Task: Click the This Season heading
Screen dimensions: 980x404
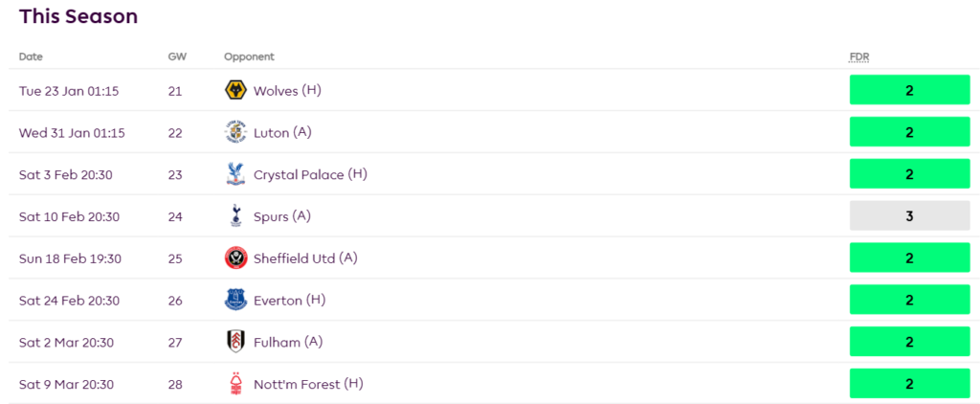Action: coord(78,16)
